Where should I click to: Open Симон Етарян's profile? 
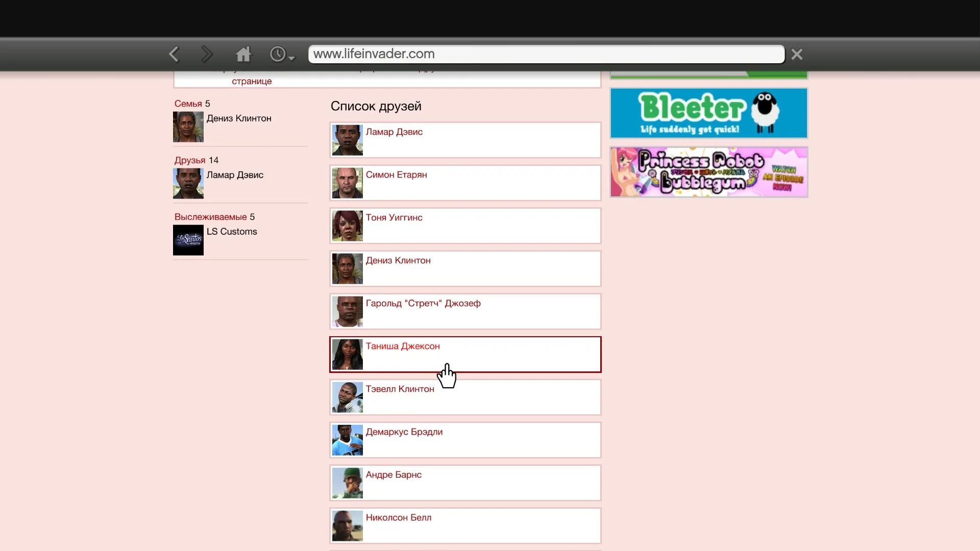(396, 175)
